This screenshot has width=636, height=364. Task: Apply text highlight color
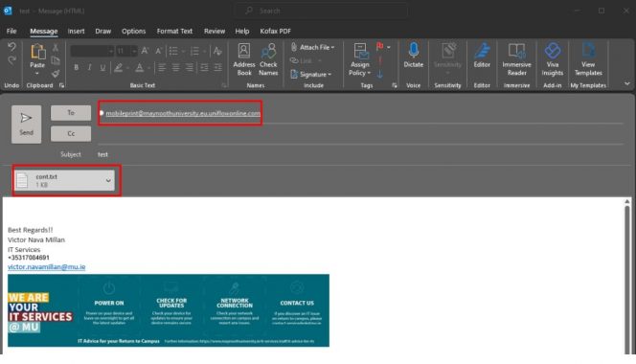tap(118, 67)
